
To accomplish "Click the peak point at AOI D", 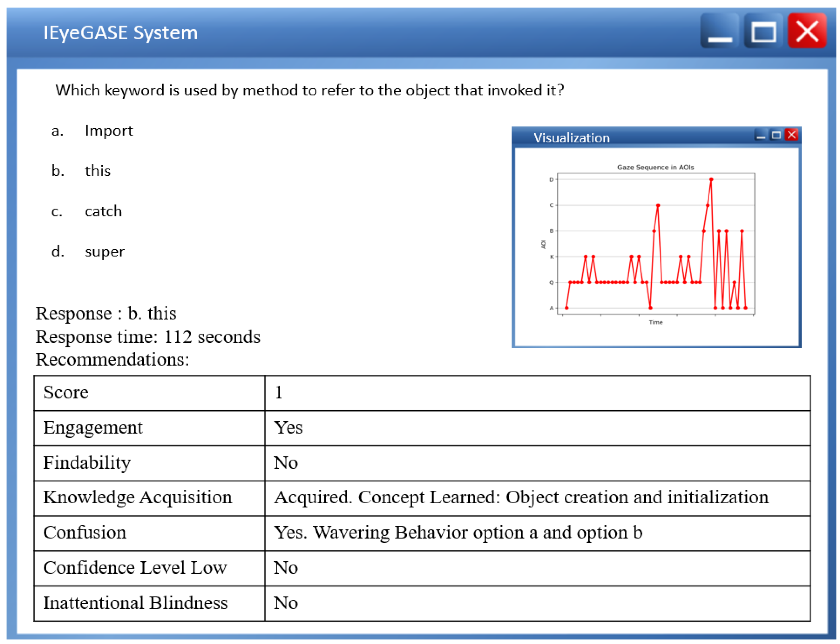I will (711, 179).
